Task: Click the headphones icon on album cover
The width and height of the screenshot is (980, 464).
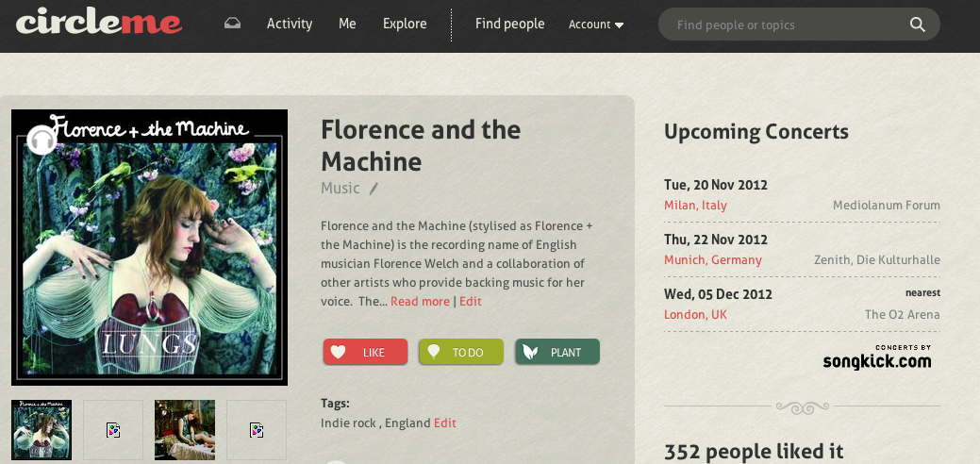Action: (42, 141)
